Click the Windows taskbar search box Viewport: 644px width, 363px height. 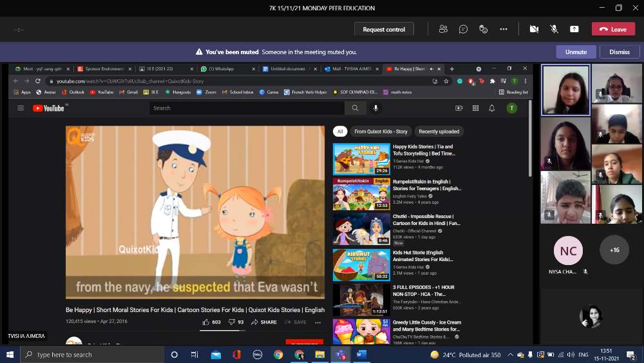[x=92, y=355]
